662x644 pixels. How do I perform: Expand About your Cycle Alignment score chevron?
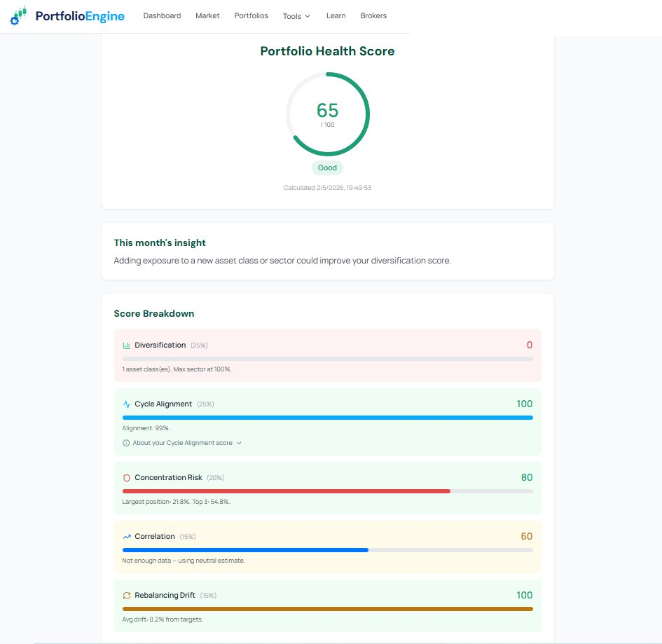(x=239, y=443)
